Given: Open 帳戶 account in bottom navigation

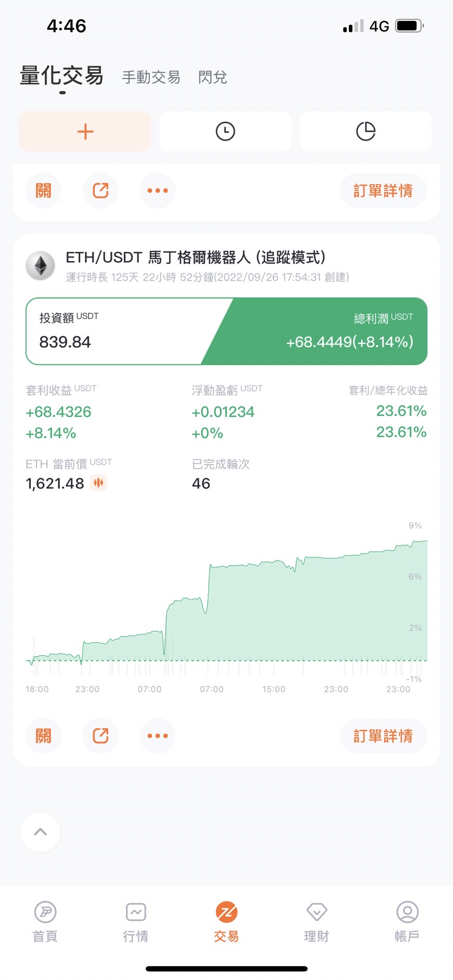Looking at the screenshot, I should [407, 922].
